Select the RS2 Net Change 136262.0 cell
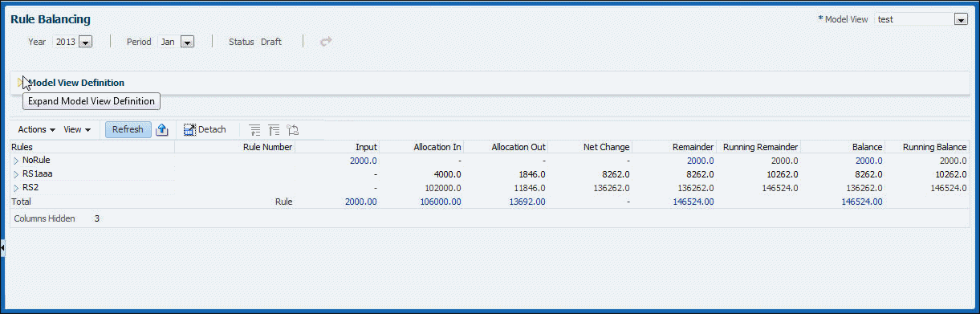This screenshot has width=980, height=314. coord(611,188)
